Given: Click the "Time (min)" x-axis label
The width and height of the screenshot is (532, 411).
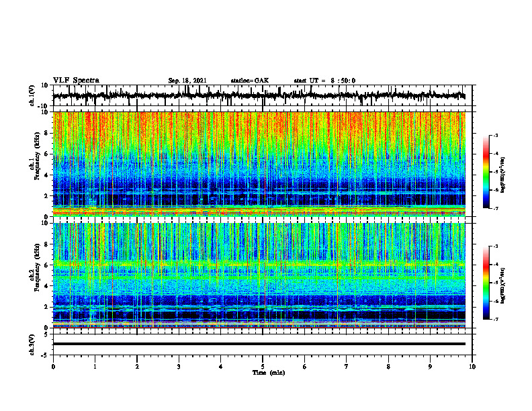Looking at the screenshot, I should pyautogui.click(x=269, y=373).
